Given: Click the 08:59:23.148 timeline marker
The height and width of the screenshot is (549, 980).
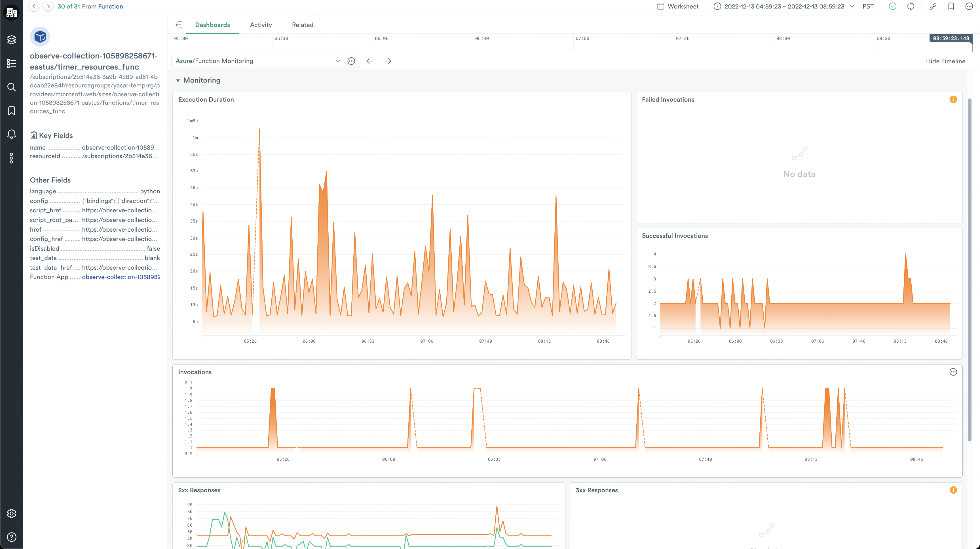Looking at the screenshot, I should click(951, 38).
